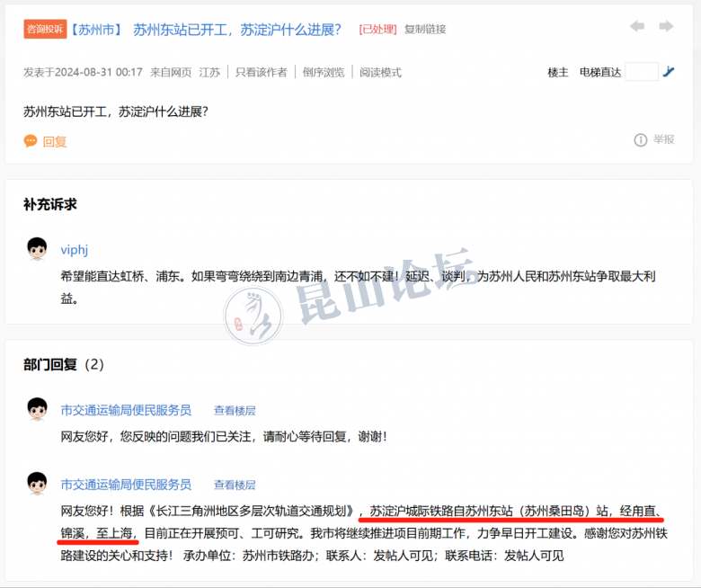Click the previous thread left arrow
701x588 pixels.
point(637,27)
